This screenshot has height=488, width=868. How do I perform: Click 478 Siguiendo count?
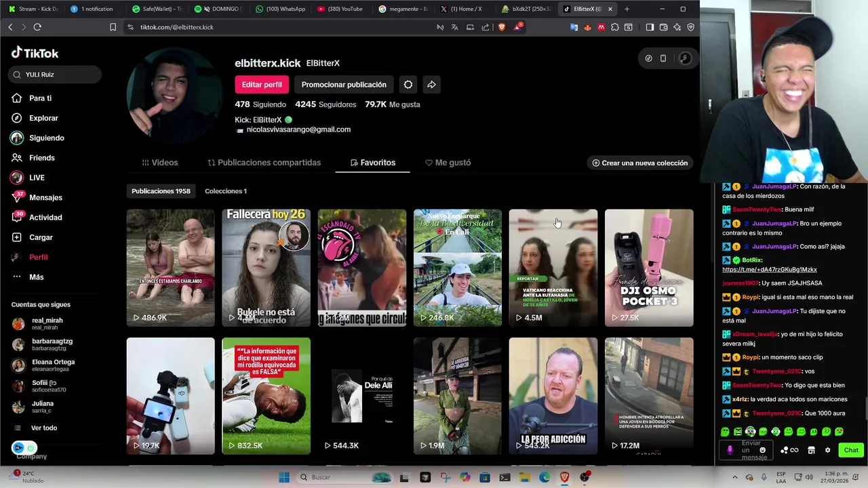coord(260,104)
